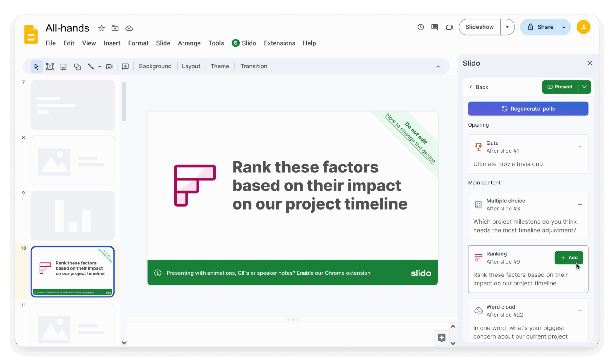Select the shape tool icon
614x364 pixels.
pos(77,67)
